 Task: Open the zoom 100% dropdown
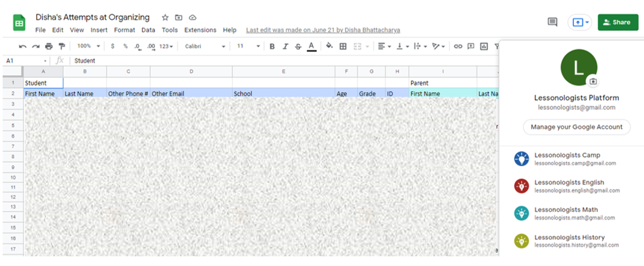[x=89, y=47]
